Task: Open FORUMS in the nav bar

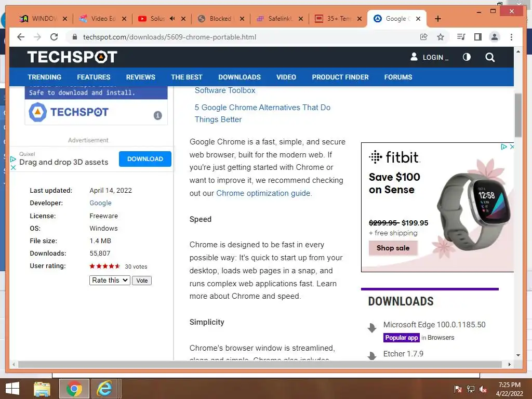Action: coord(398,77)
